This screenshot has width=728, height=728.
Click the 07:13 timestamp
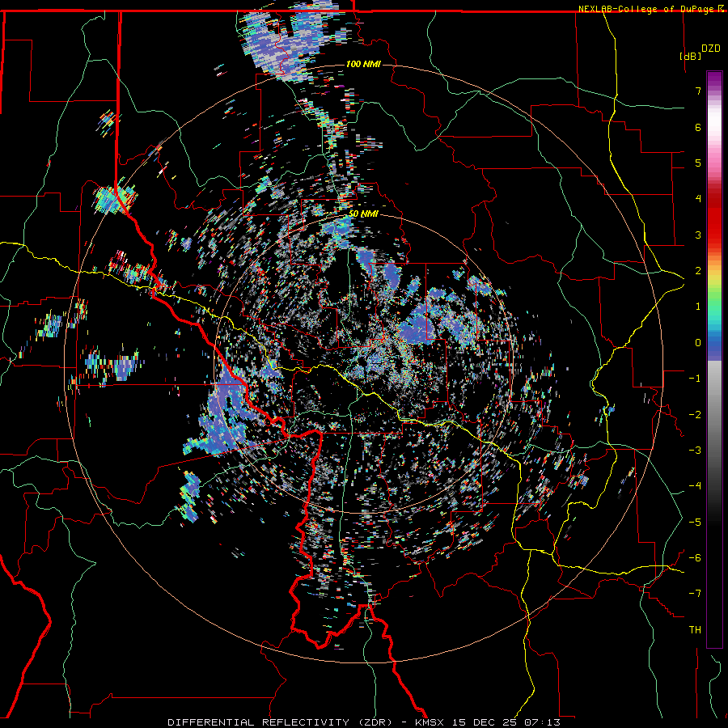(x=543, y=722)
